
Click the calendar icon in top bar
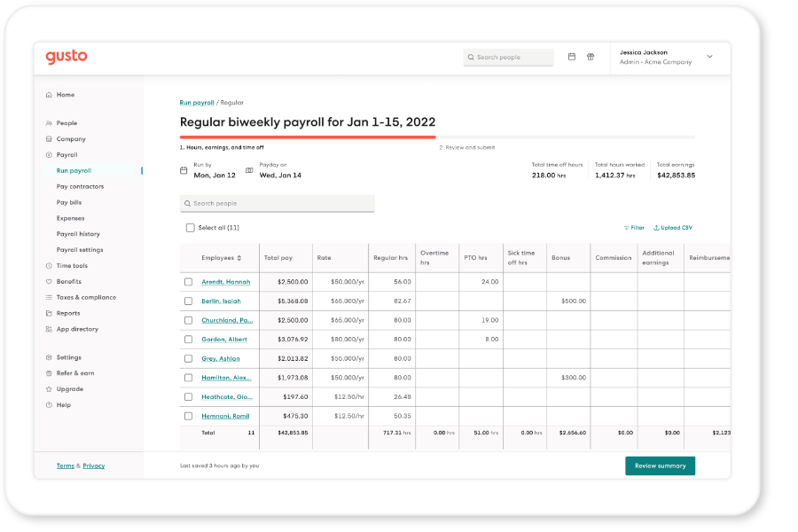[572, 57]
